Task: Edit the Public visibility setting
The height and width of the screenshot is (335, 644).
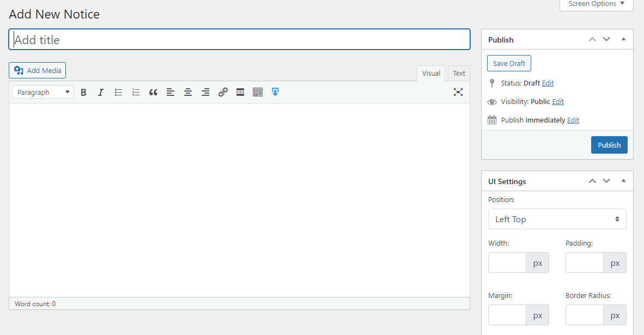Action: coord(557,101)
